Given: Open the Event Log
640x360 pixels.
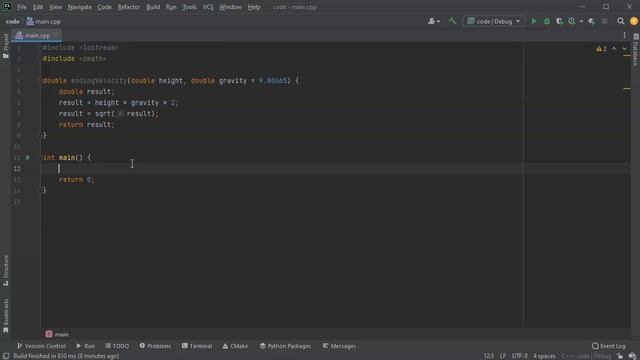Looking at the screenshot, I should 609,346.
